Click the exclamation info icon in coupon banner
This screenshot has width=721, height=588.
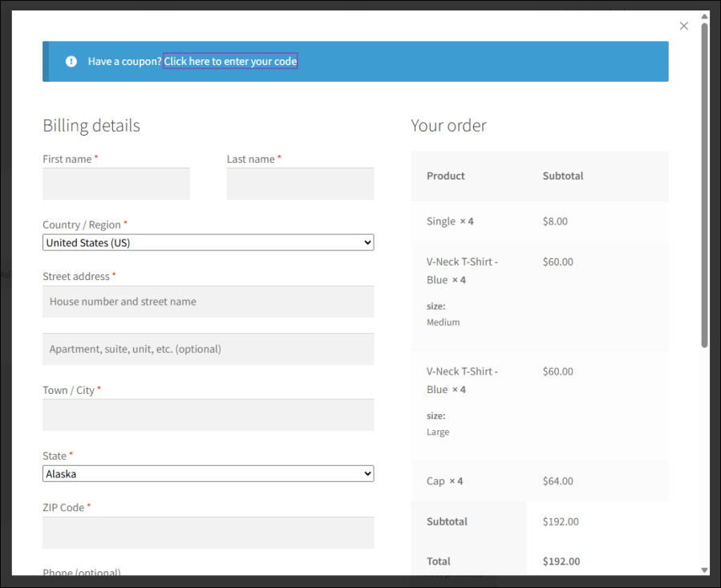pyautogui.click(x=71, y=61)
